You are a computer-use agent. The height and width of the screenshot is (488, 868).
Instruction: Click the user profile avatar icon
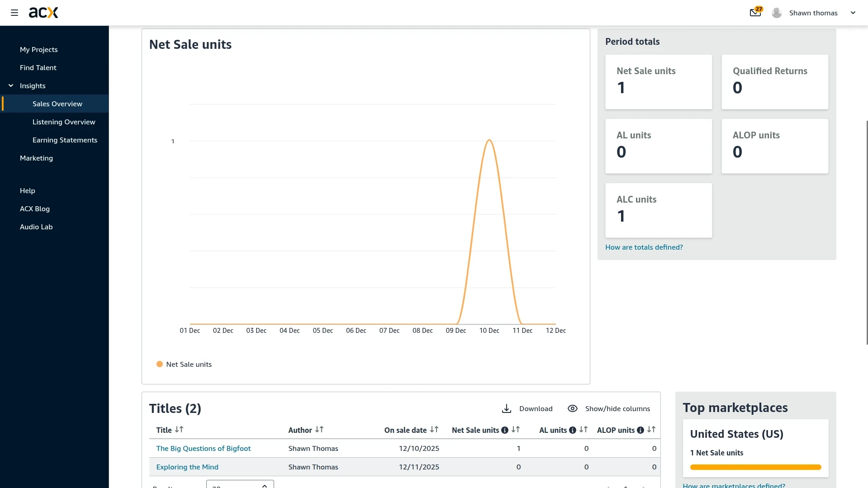(777, 13)
